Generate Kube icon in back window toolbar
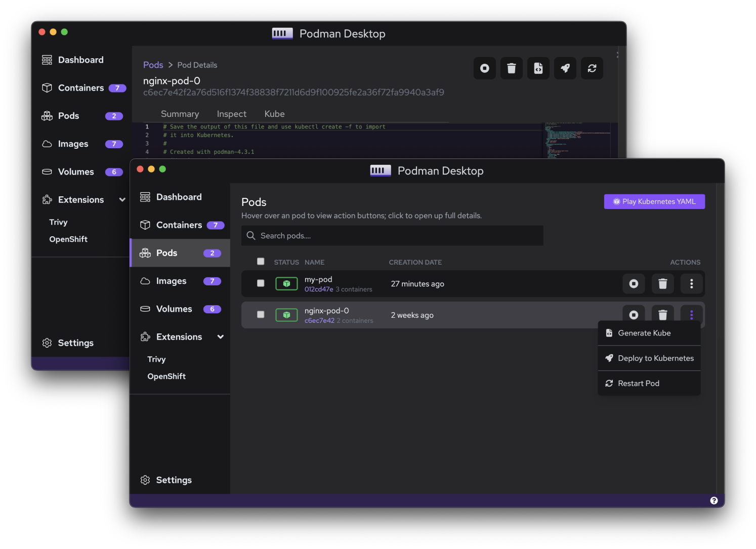The image size is (756, 549). click(x=538, y=68)
